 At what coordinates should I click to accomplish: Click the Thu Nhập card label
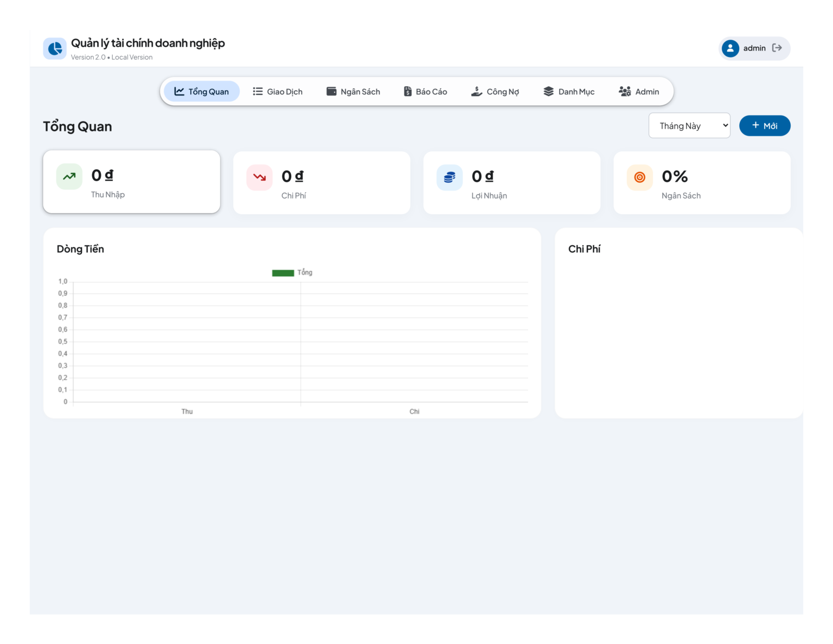(108, 195)
